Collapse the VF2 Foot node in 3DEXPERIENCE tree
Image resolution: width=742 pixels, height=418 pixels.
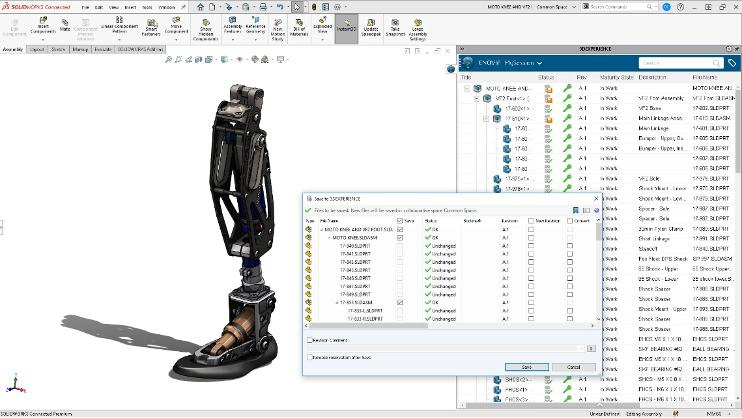point(477,98)
